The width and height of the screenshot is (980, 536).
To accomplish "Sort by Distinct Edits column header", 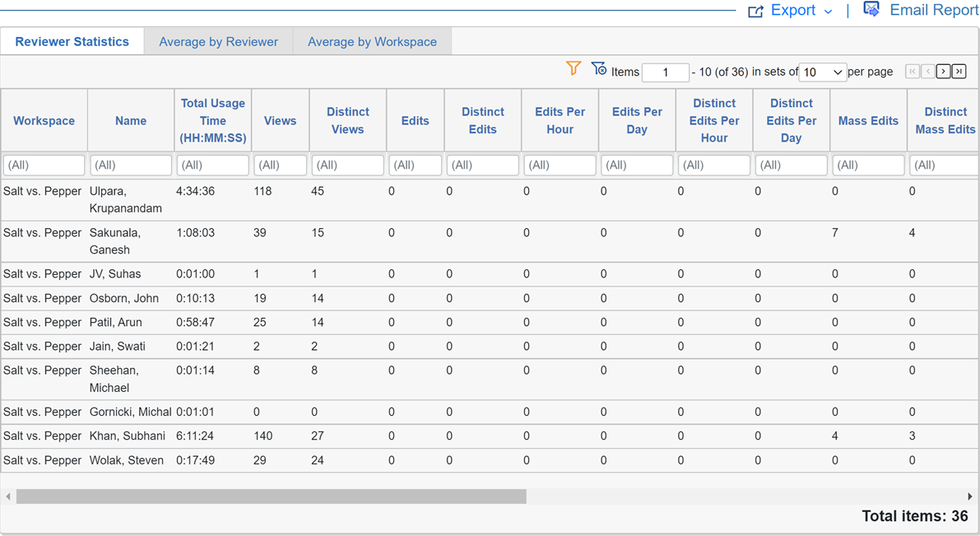I will (482, 121).
